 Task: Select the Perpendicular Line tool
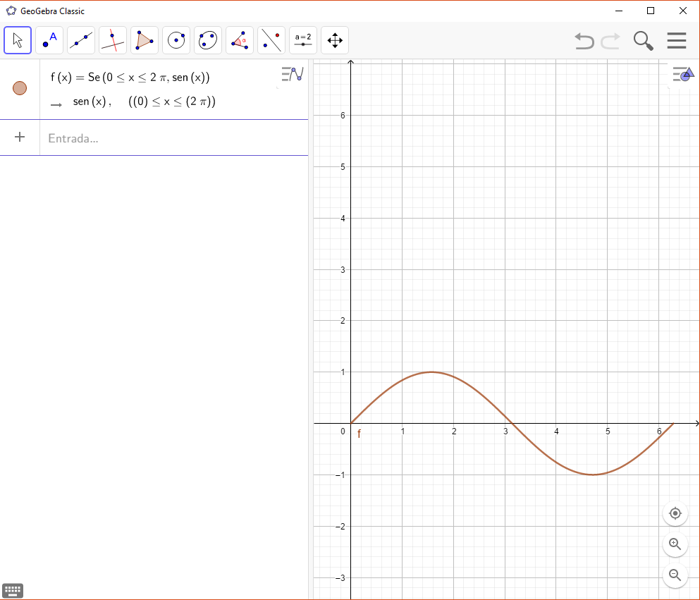pyautogui.click(x=113, y=40)
